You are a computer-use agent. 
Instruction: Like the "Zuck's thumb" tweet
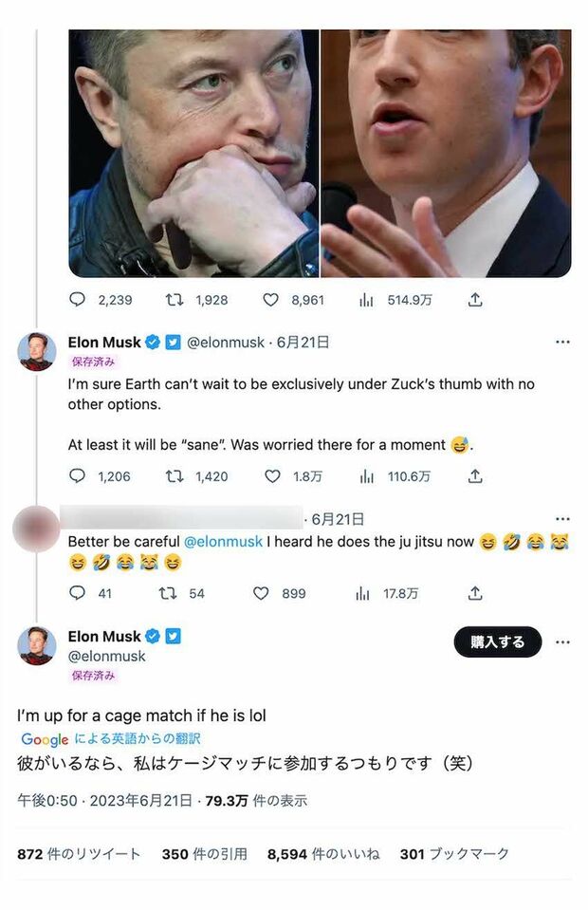click(x=271, y=476)
